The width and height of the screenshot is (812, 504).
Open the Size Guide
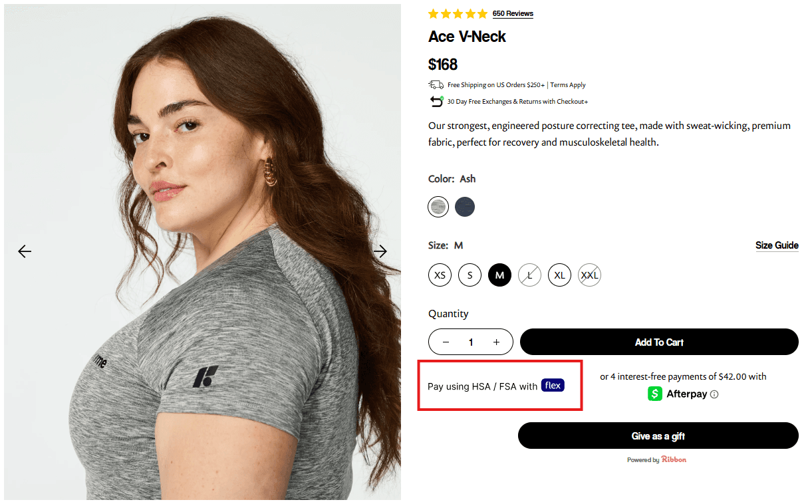pos(777,245)
